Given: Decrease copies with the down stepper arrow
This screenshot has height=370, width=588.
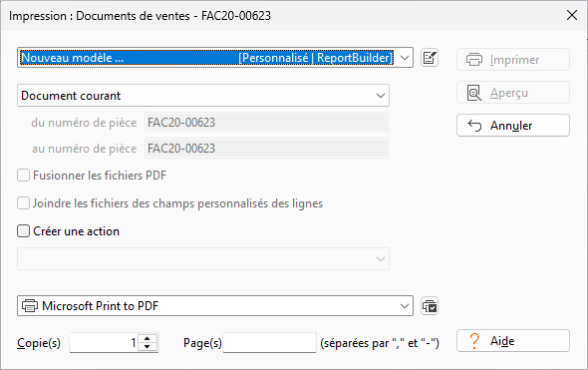Looking at the screenshot, I should click(147, 347).
